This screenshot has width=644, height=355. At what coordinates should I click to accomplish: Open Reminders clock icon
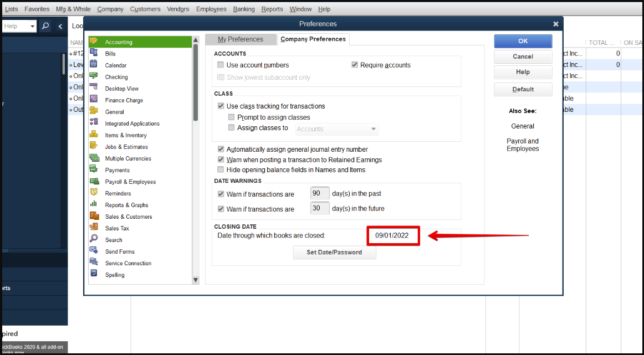[94, 193]
